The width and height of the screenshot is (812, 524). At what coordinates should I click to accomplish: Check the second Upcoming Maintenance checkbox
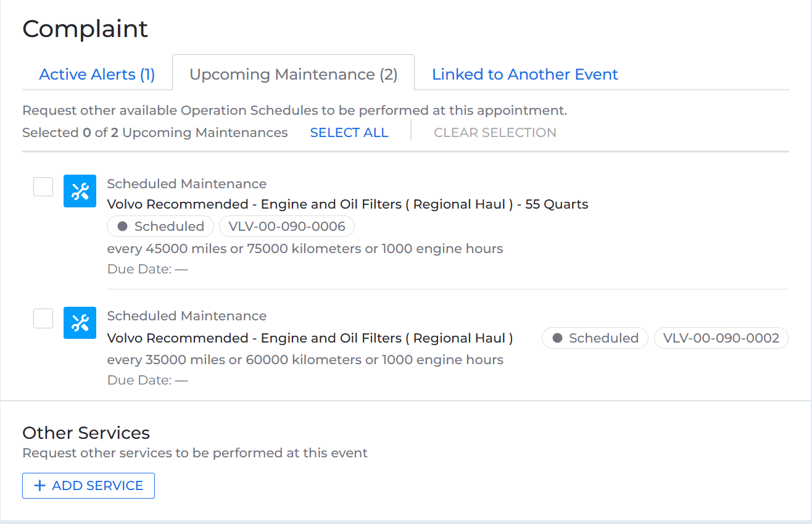pos(43,318)
